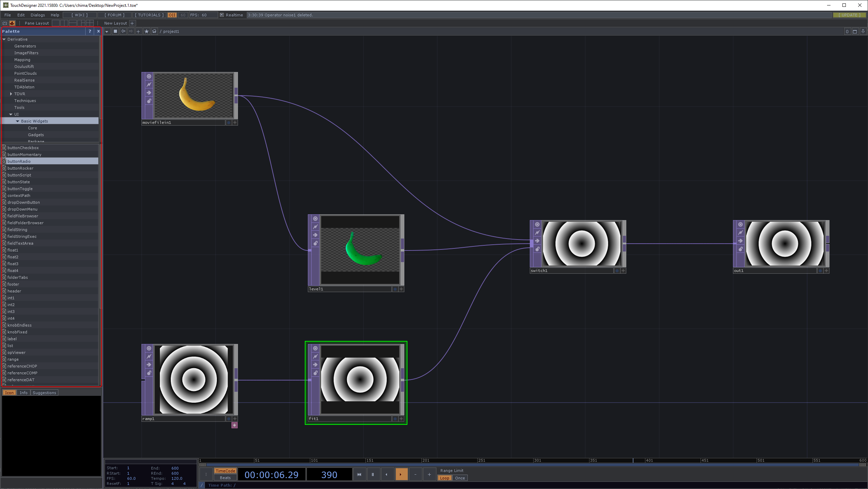Select the knobFixed palette component
868x489 pixels.
[x=17, y=332]
